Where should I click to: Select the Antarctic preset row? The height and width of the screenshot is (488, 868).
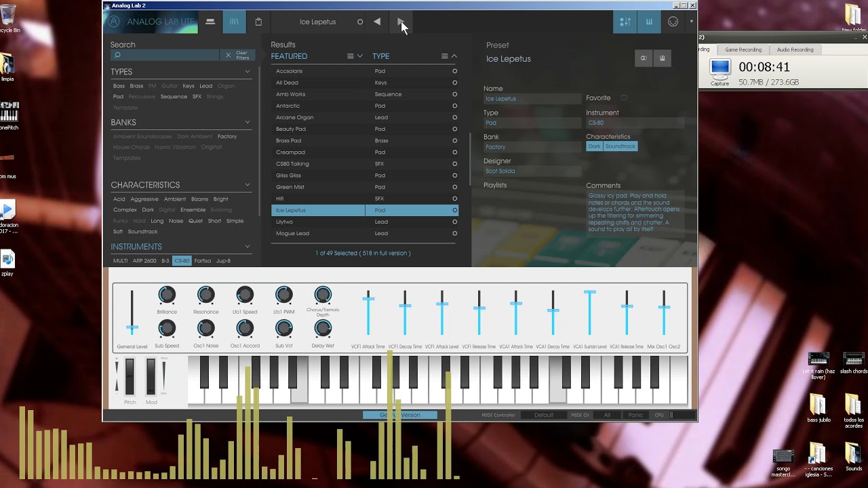point(364,106)
